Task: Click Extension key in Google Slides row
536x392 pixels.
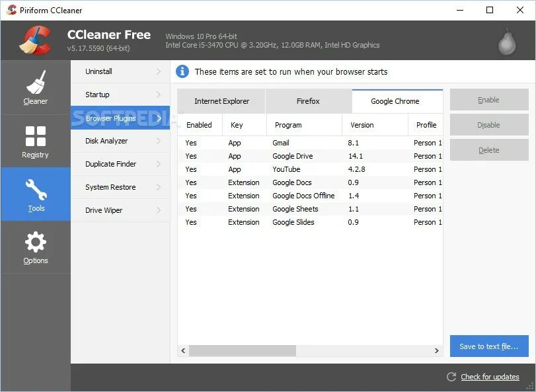Action: coord(244,222)
